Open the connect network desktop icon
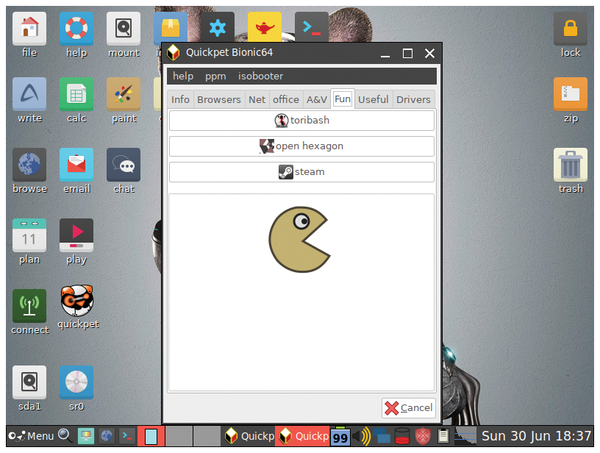Viewport: 600px width, 453px height. coord(29,306)
